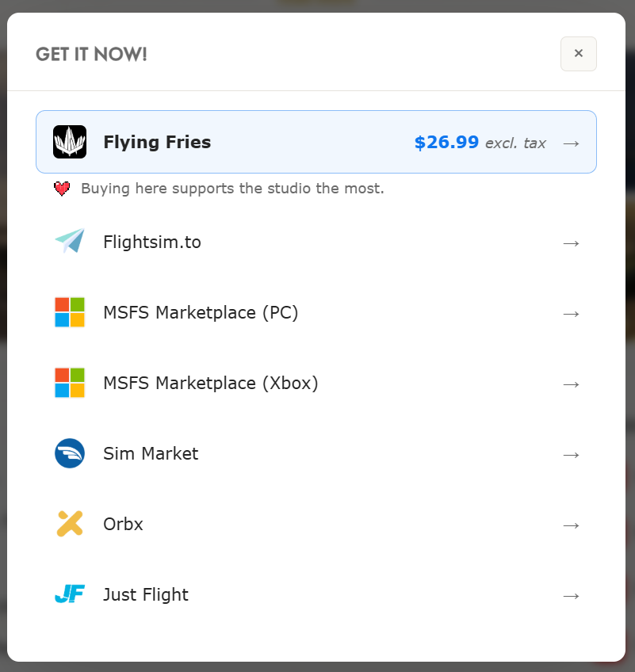Choose MSFS Marketplace (Xbox) option
Image resolution: width=635 pixels, height=672 pixels.
316,383
